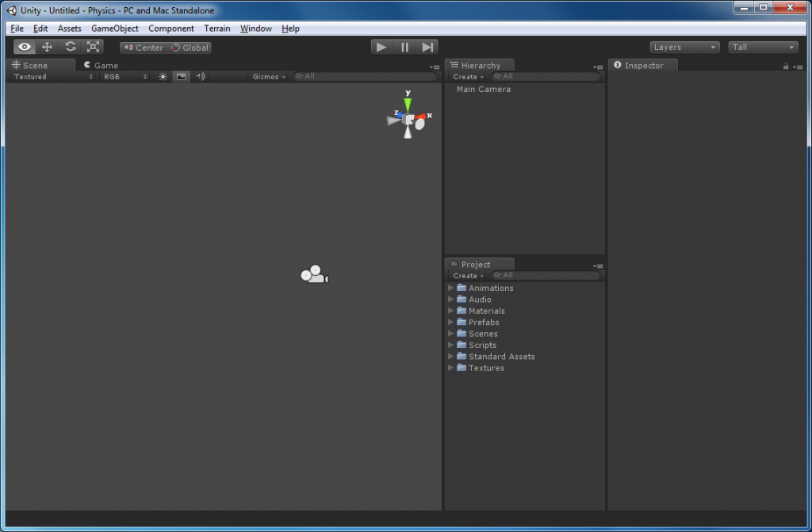Maximize the Unity window

pos(764,7)
